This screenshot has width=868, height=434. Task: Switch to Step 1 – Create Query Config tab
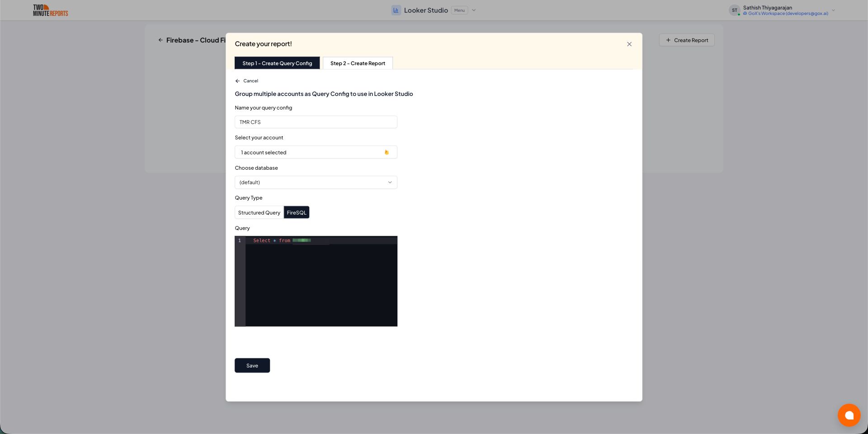coord(277,63)
